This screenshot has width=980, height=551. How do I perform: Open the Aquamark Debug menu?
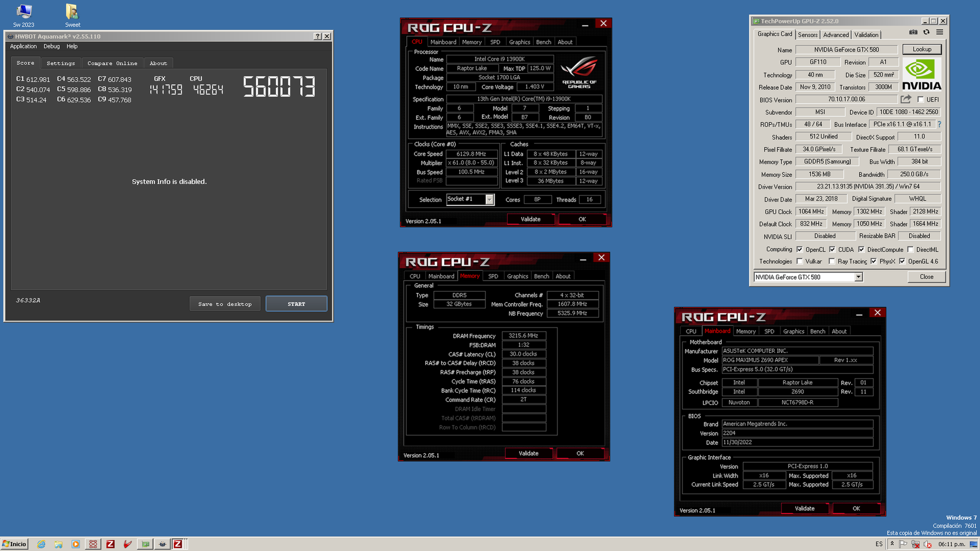52,46
